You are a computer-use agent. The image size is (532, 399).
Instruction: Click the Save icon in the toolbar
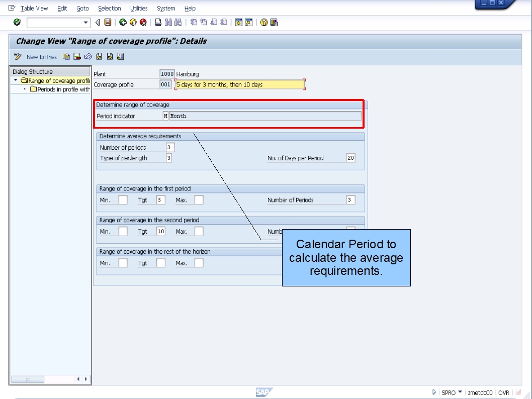point(107,22)
